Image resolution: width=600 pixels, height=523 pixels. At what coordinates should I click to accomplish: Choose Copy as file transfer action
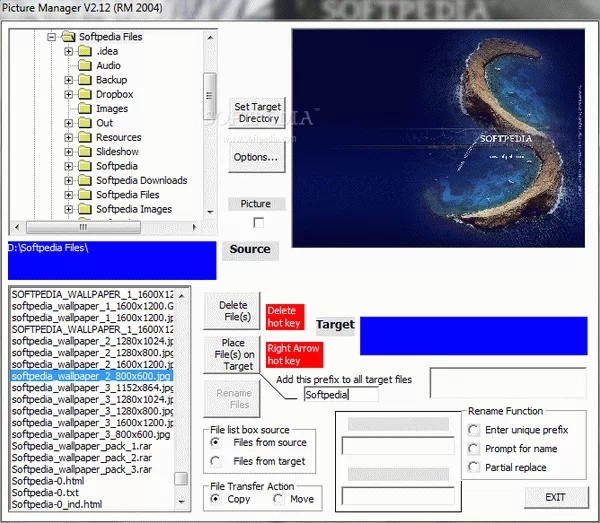tap(215, 499)
